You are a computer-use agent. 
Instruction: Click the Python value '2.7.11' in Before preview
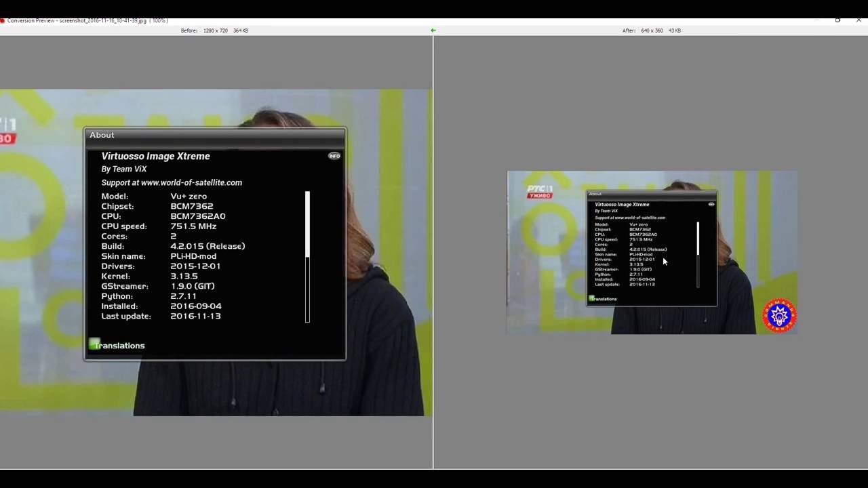[183, 296]
